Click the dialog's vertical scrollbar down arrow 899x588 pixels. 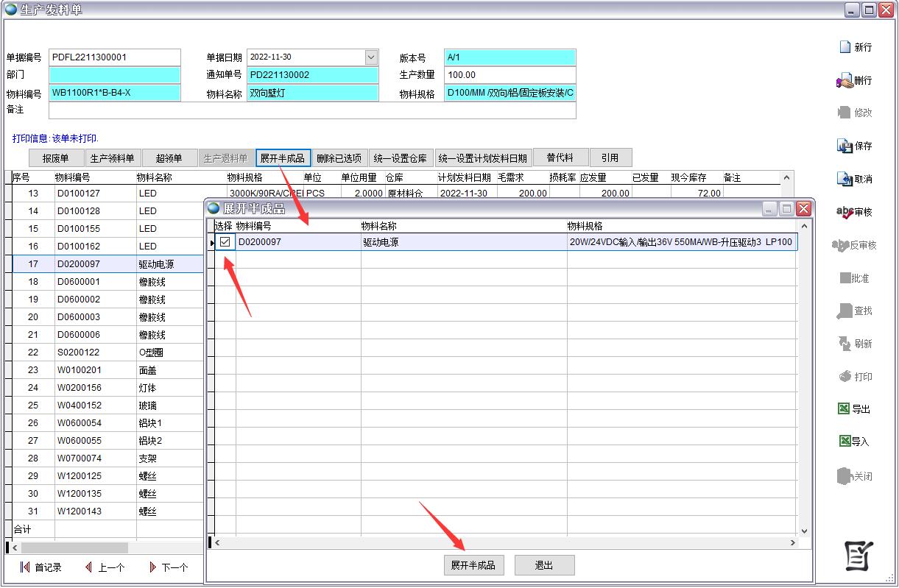pos(804,531)
